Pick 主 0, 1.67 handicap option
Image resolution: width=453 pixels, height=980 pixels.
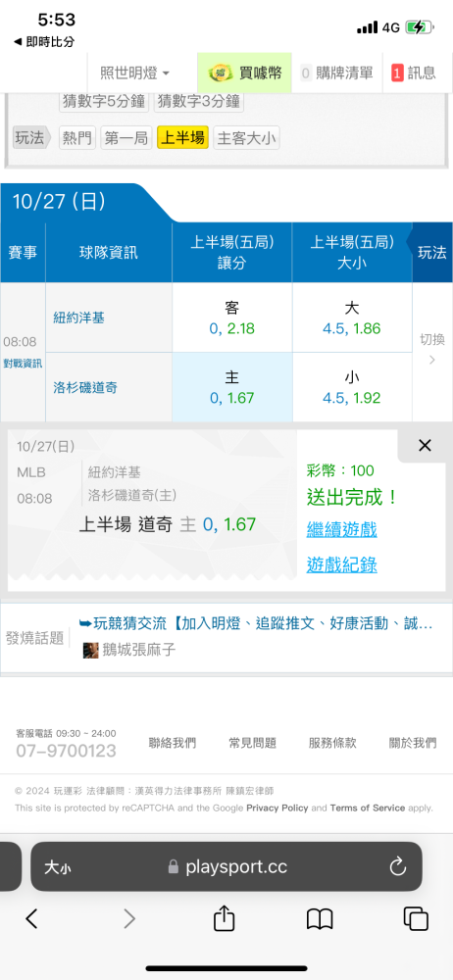pyautogui.click(x=232, y=387)
